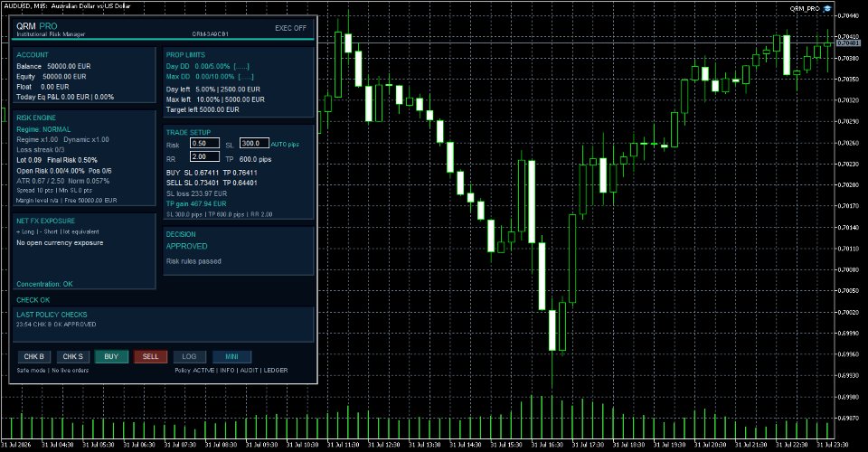The height and width of the screenshot is (452, 868).
Task: Click the APPROVED decision text
Action: tap(186, 246)
